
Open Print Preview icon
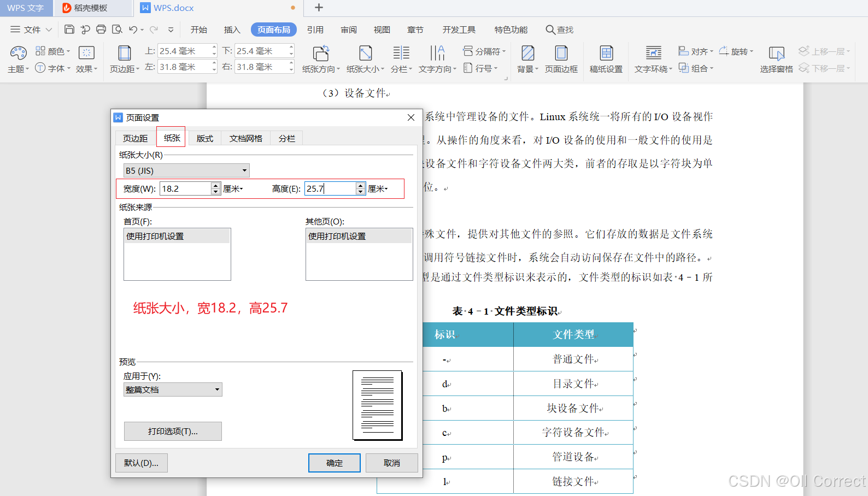(x=117, y=29)
